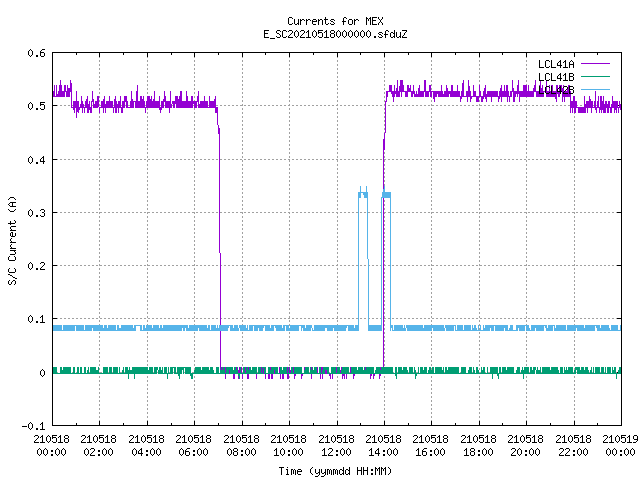Image resolution: width=640 pixels, height=480 pixels.
Task: Click the 0 y-axis tick value
Action: point(42,373)
